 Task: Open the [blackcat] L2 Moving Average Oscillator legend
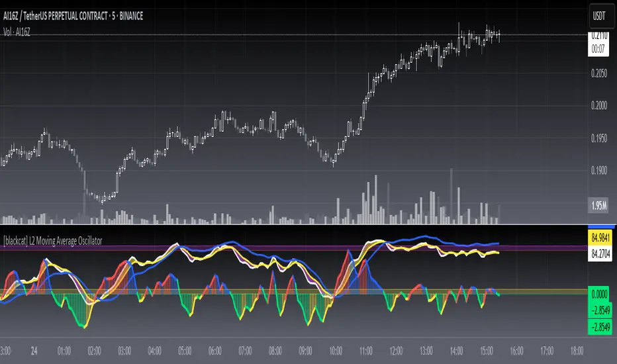click(53, 241)
